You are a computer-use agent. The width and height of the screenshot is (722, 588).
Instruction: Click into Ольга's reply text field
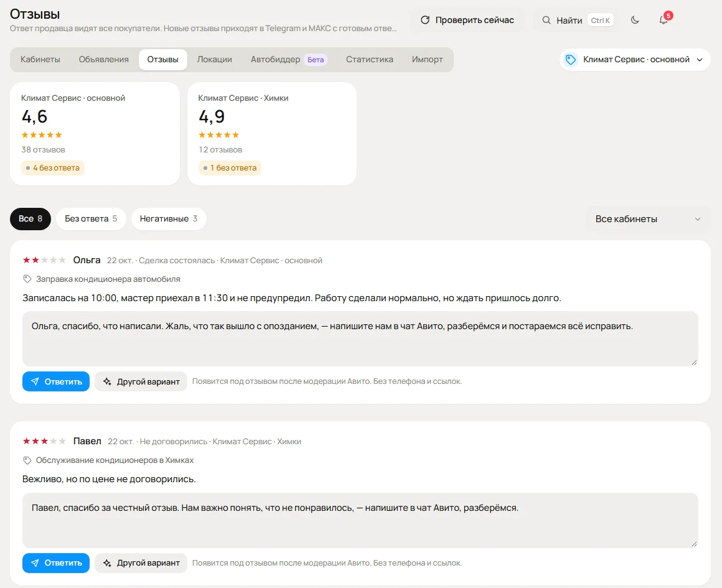click(x=360, y=339)
